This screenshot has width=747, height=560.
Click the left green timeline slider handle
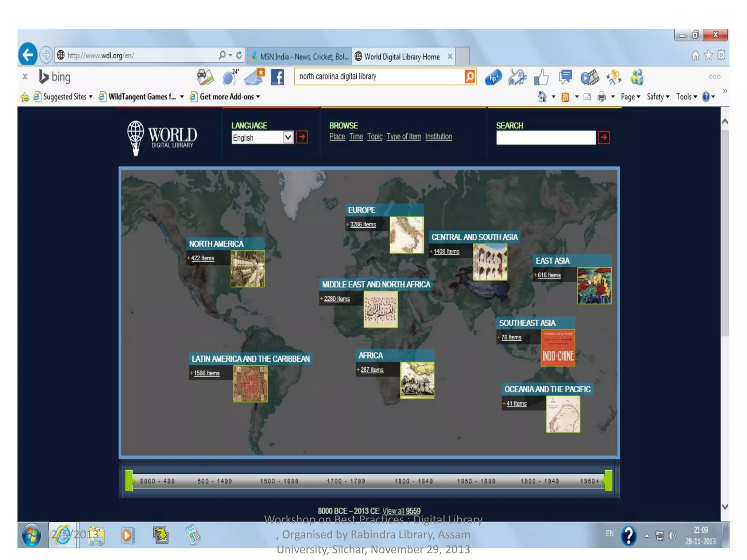click(x=129, y=481)
